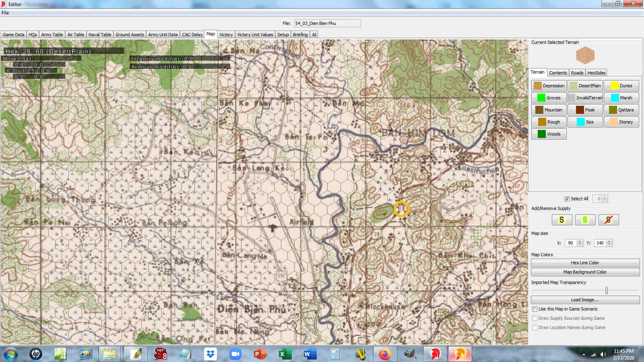The height and width of the screenshot is (362, 644).
Task: Launch PowerPoint from the taskbar
Action: click(260, 354)
